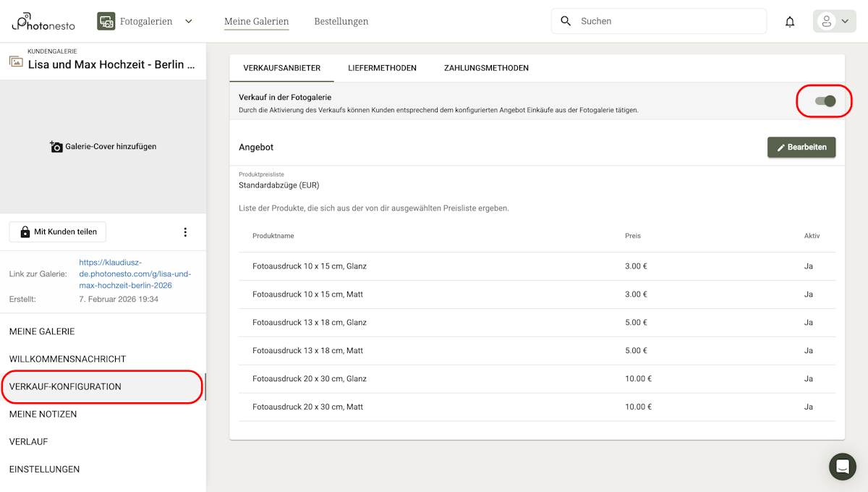
Task: Open the Bestellungen menu item
Action: [341, 21]
